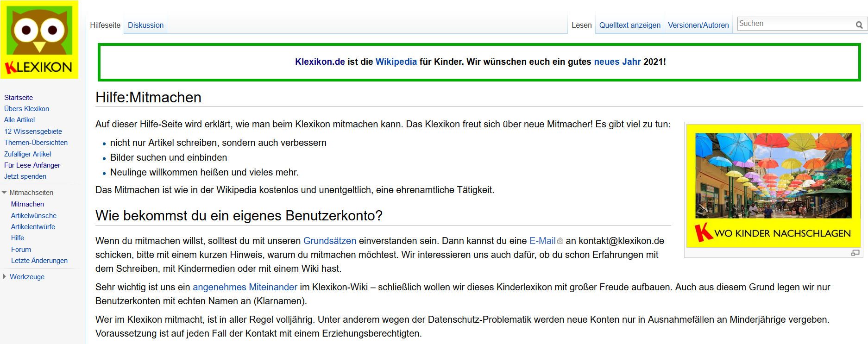This screenshot has width=868, height=344.
Task: Click the 'Mitmachseiten' section label
Action: pos(31,193)
